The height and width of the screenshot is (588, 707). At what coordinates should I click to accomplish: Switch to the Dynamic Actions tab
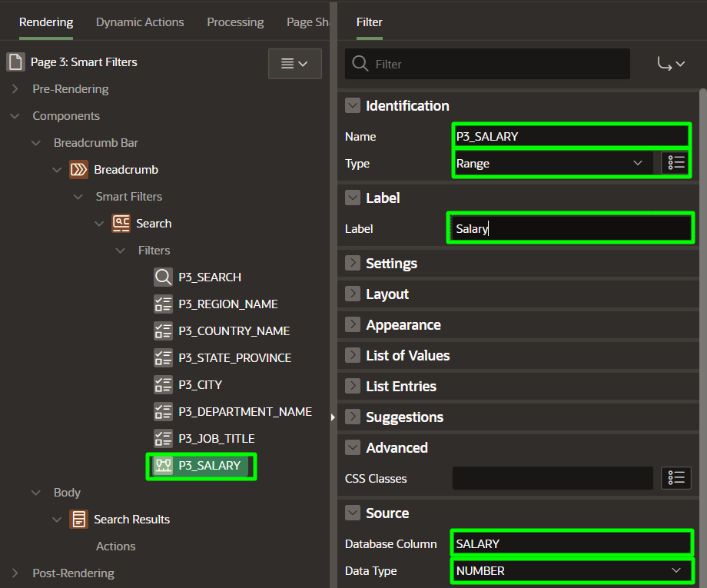point(140,22)
